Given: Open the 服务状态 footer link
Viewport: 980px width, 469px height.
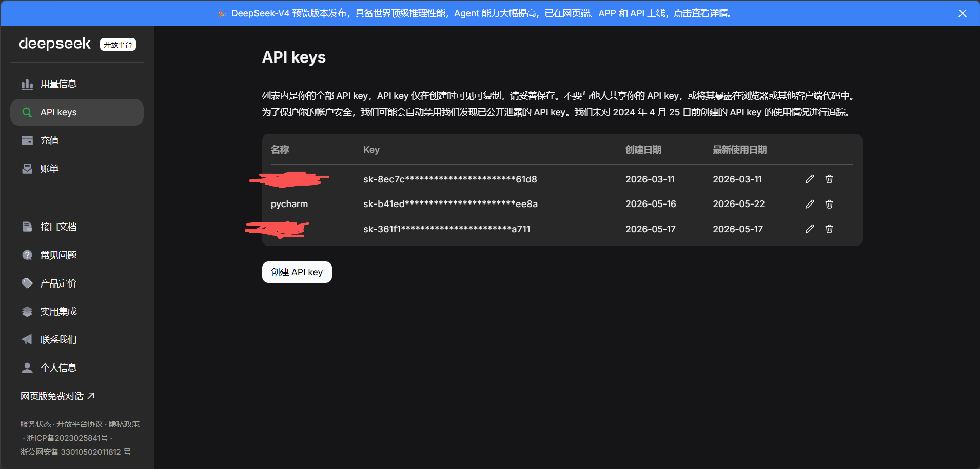Looking at the screenshot, I should 35,424.
